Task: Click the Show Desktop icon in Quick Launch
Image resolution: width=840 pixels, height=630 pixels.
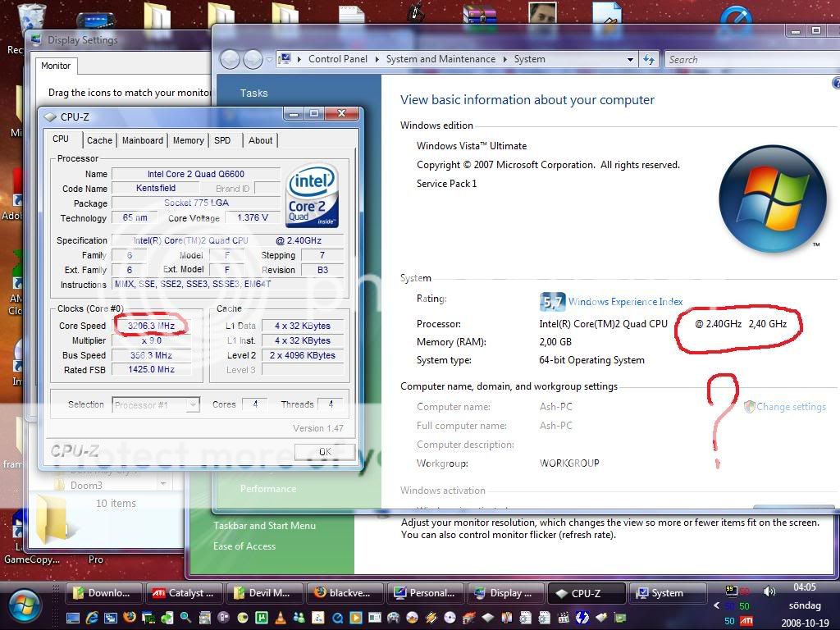Action: pos(73,617)
